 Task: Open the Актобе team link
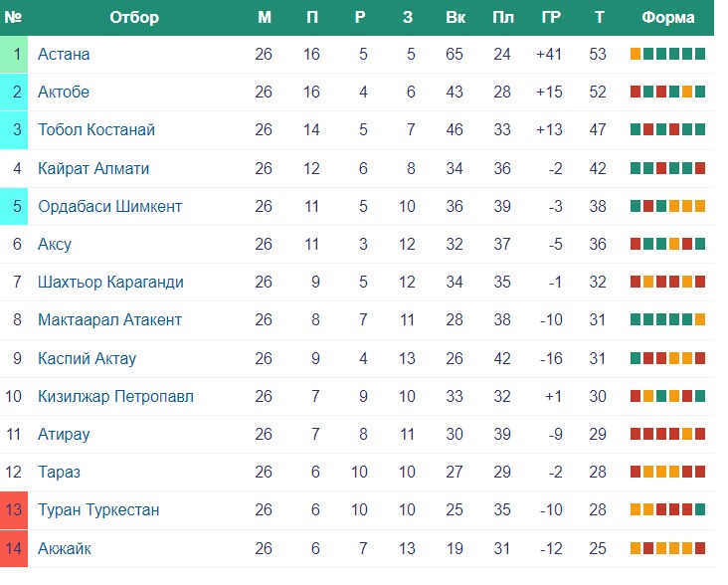tap(64, 92)
